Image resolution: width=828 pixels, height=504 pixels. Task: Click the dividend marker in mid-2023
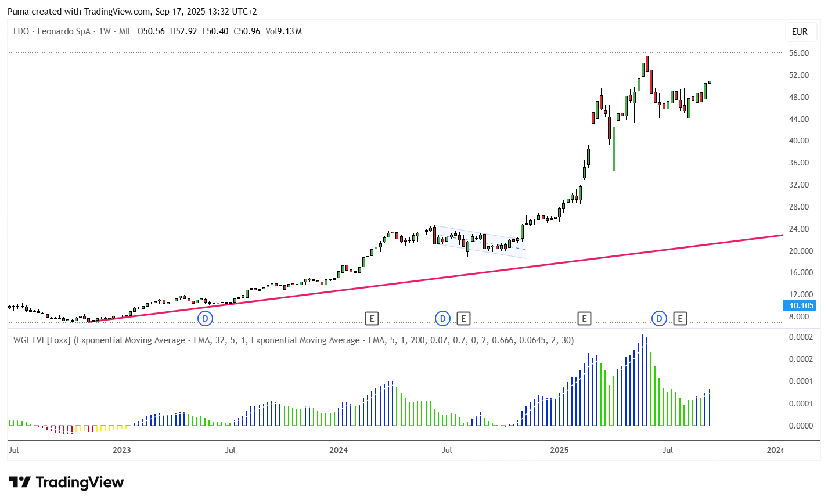pyautogui.click(x=205, y=318)
